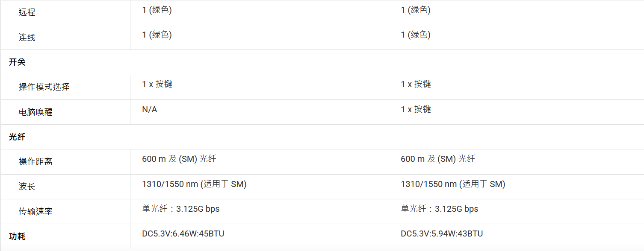Click the N/A value for 电脑唤醒
This screenshot has width=644, height=251.
[150, 110]
